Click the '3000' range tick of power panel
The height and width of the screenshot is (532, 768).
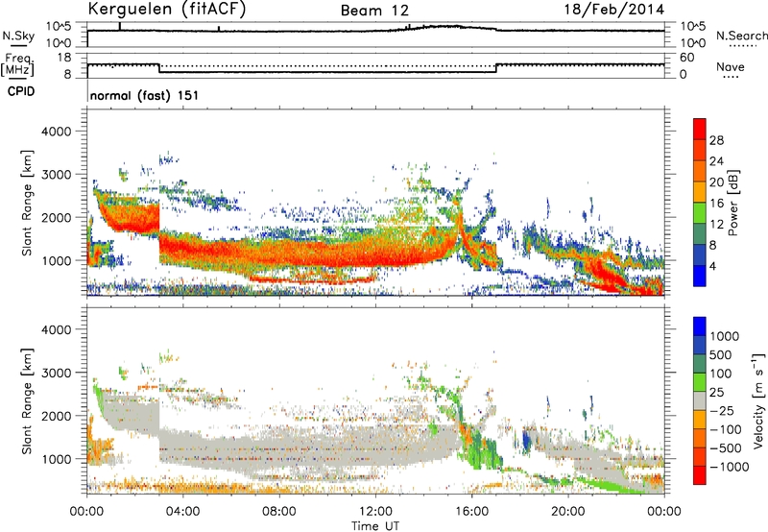coord(57,175)
